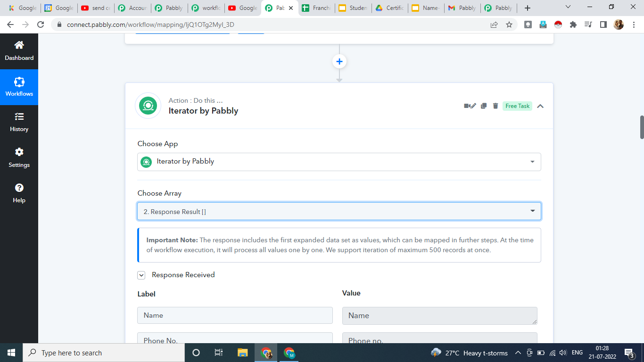Open History in the sidebar
Image resolution: width=644 pixels, height=362 pixels.
pos(19,123)
